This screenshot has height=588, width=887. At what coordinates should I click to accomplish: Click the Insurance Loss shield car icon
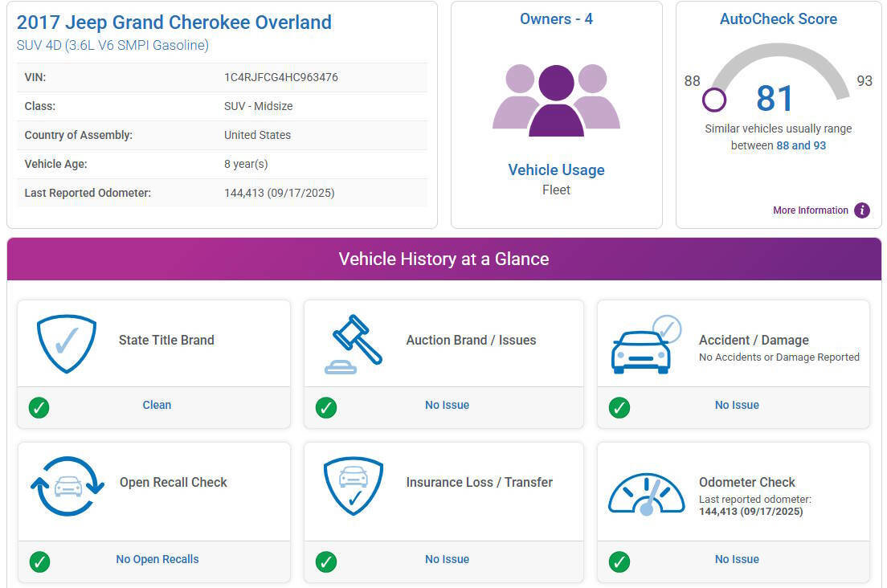click(x=354, y=486)
